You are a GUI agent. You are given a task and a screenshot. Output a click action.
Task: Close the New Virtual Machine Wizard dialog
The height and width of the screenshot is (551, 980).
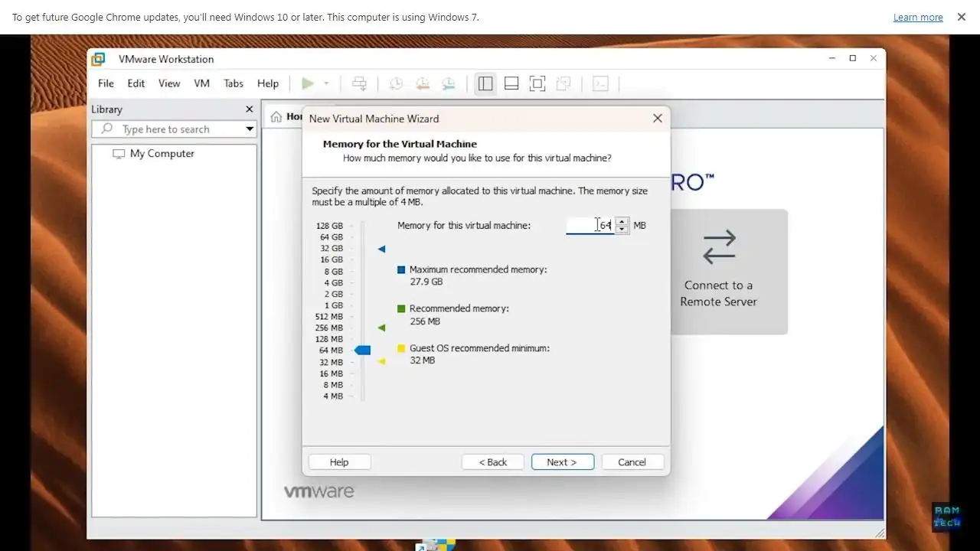pyautogui.click(x=658, y=119)
